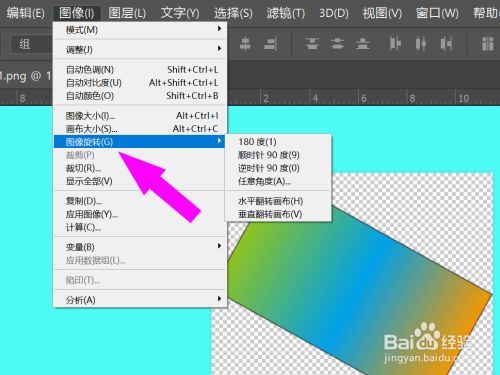
Task: Click auto-align layers icon
Action: [x=488, y=44]
